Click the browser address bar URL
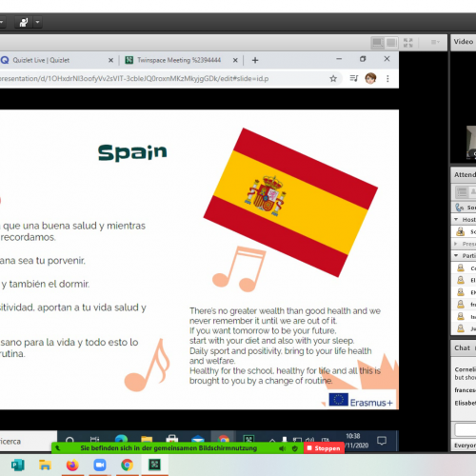 point(134,78)
